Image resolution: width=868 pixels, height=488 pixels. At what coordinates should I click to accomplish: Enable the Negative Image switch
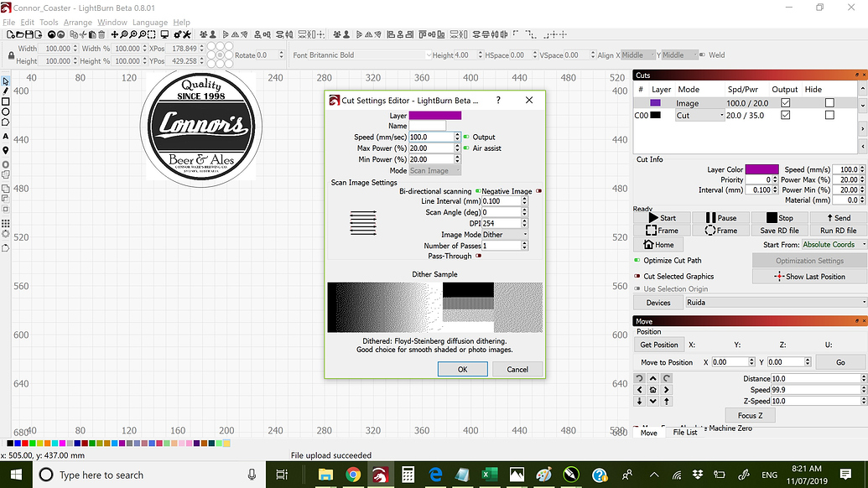coord(538,191)
